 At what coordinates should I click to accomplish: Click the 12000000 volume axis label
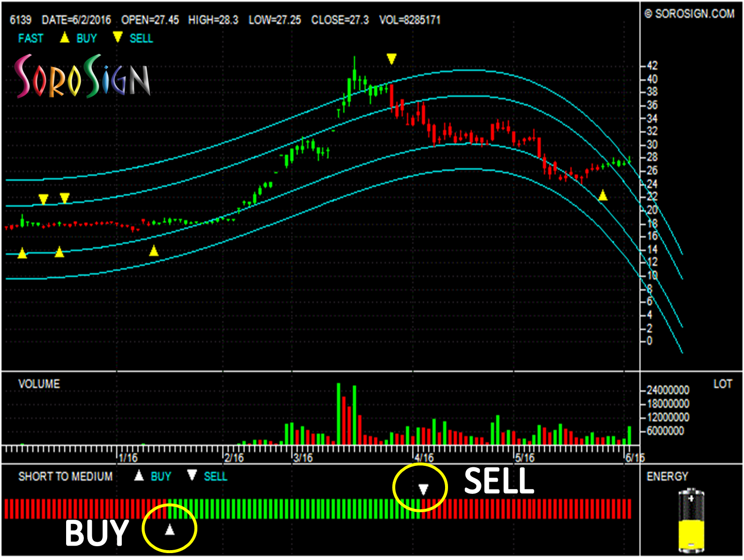tap(668, 418)
